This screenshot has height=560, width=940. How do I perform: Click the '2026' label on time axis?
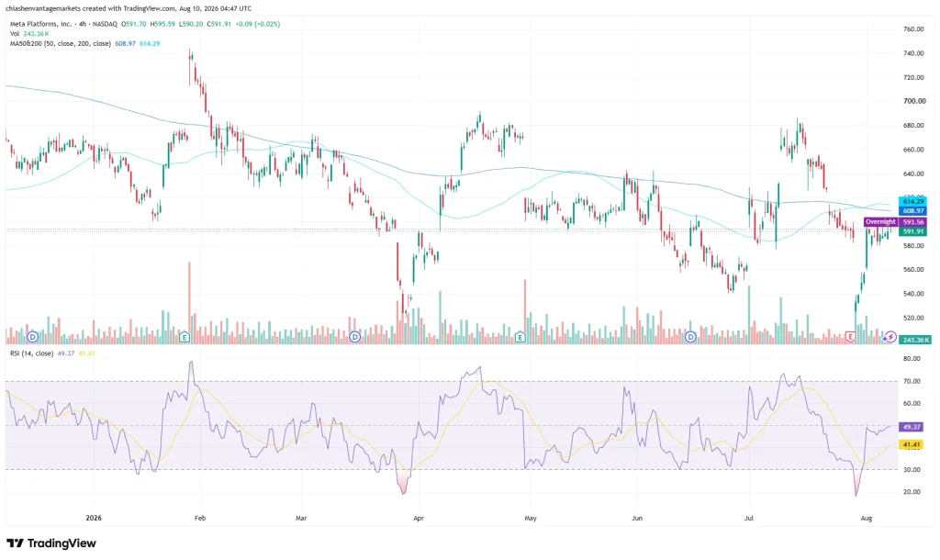(x=94, y=518)
